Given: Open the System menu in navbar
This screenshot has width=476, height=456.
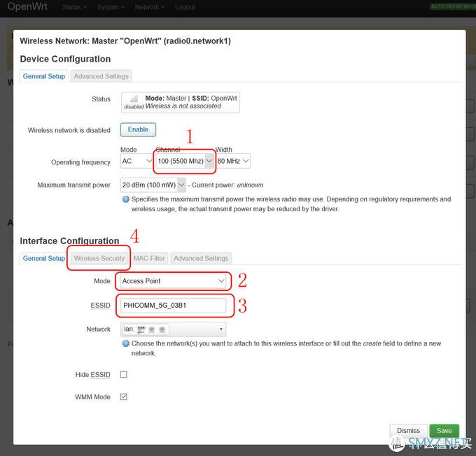Looking at the screenshot, I should pyautogui.click(x=111, y=7).
